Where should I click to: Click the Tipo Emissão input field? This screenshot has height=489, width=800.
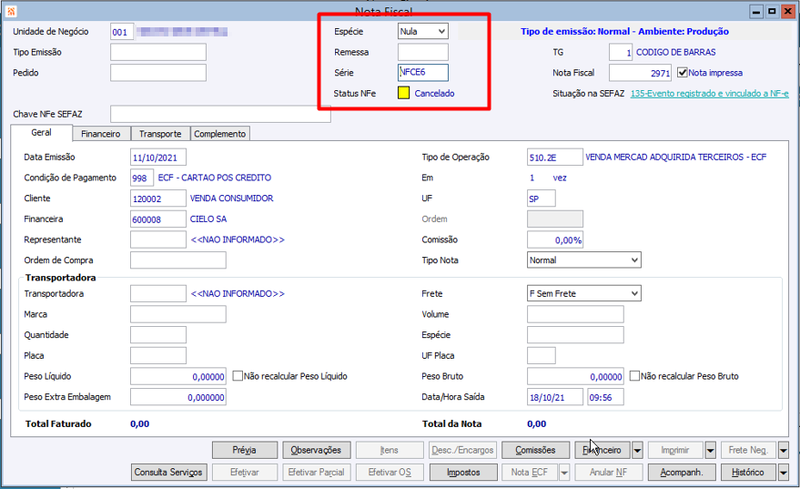158,52
